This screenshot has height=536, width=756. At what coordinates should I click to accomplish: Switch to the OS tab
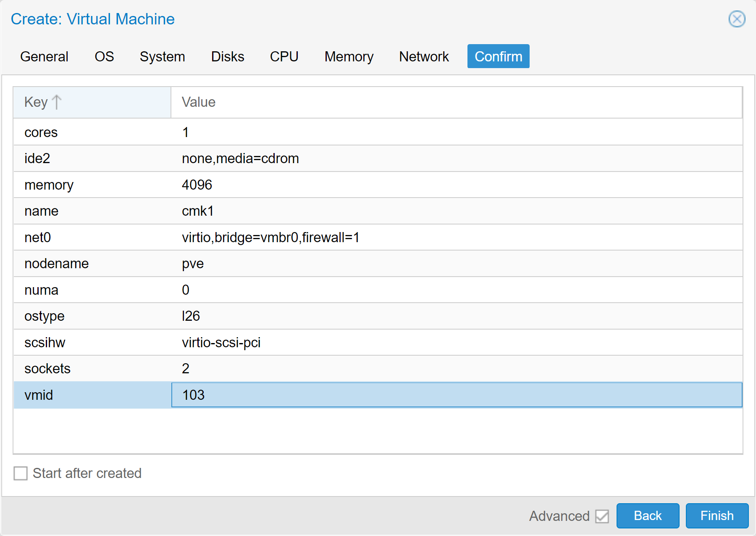pos(104,56)
